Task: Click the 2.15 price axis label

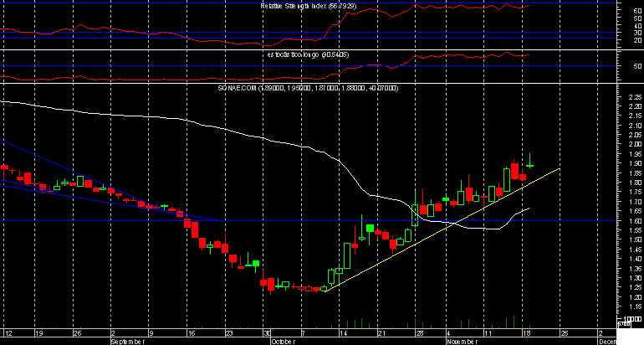Action: click(x=635, y=116)
